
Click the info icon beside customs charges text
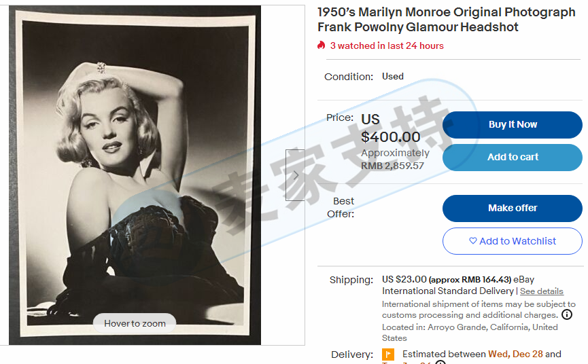[x=567, y=314]
